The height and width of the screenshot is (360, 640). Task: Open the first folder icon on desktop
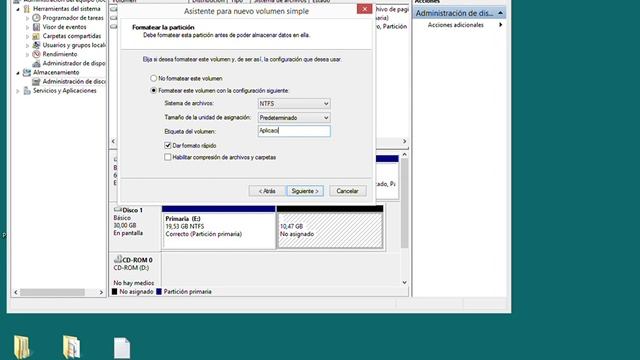(x=21, y=347)
